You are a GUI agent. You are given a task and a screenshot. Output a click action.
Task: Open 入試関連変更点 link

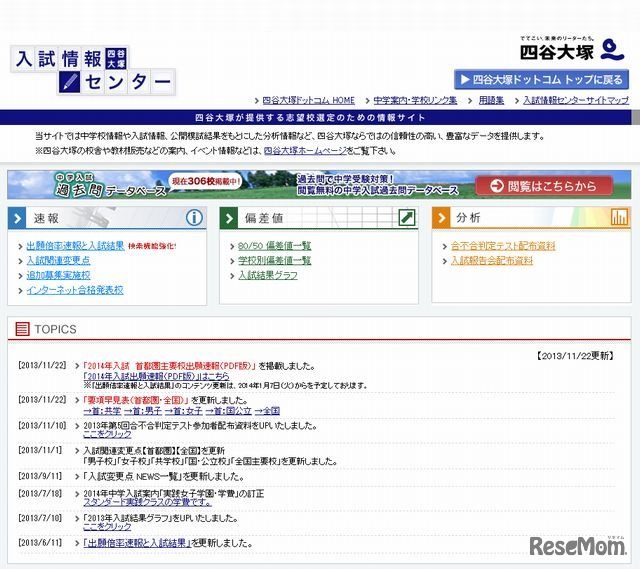tap(58, 260)
